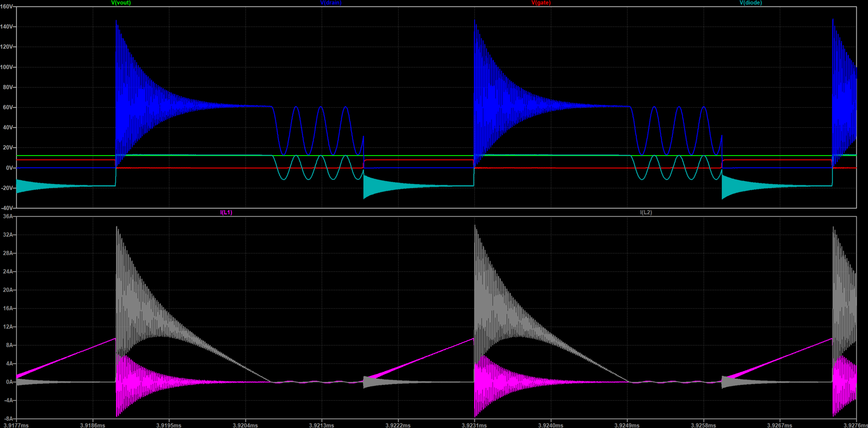The height and width of the screenshot is (428, 868).
Task: Click the 20A current axis tick
Action: tap(7, 290)
